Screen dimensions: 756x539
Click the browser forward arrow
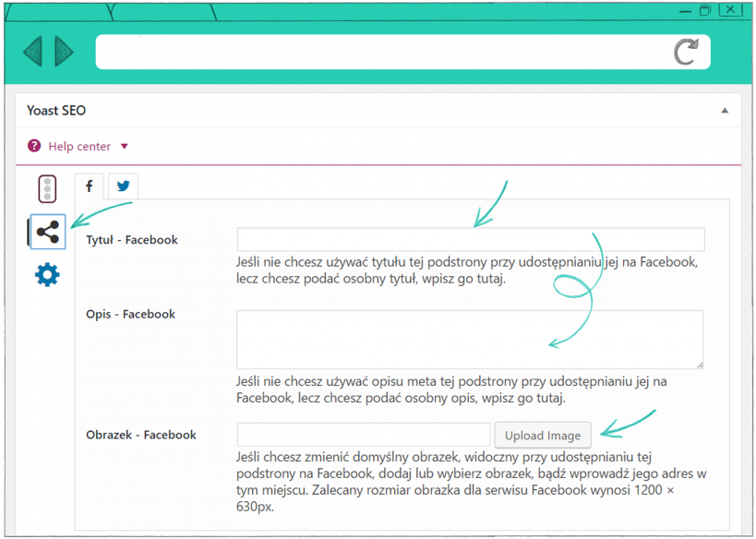64,51
